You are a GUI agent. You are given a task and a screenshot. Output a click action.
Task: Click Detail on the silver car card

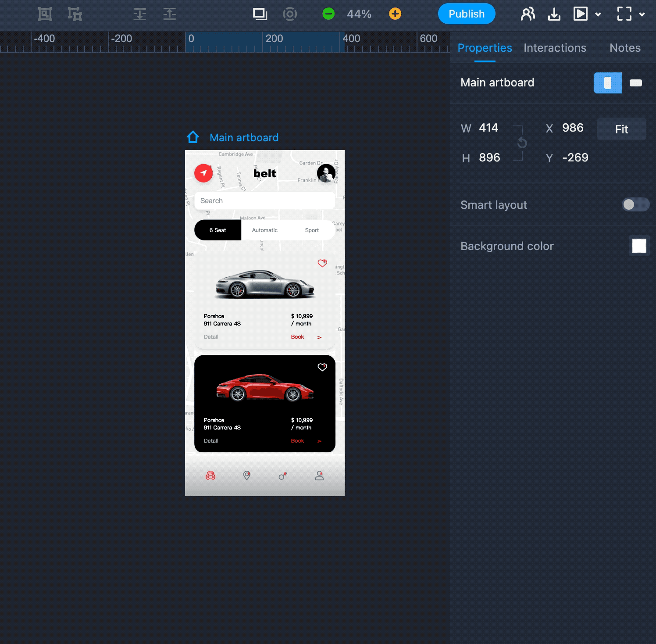(211, 337)
